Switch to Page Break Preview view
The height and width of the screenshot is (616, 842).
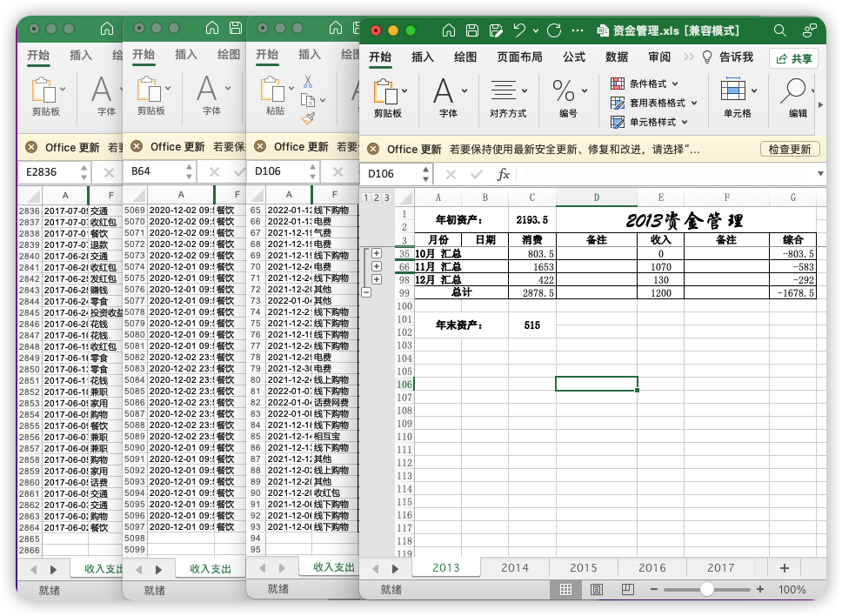click(627, 589)
